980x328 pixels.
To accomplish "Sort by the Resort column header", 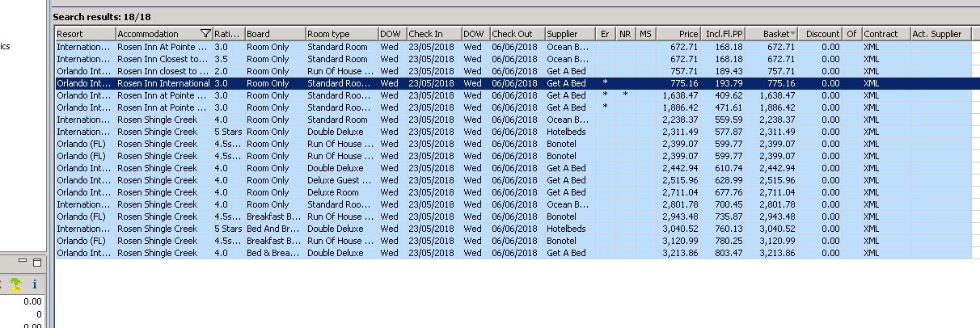I will tap(85, 34).
